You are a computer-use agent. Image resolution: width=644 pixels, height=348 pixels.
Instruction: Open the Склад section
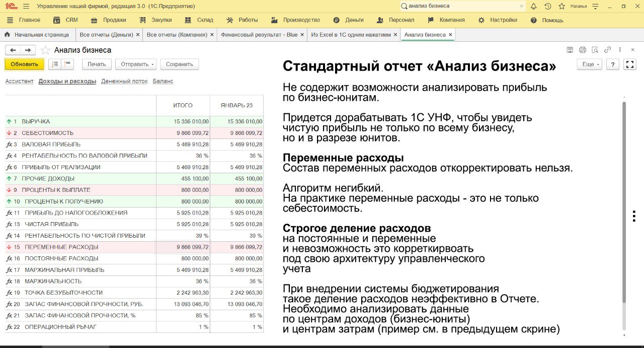199,20
